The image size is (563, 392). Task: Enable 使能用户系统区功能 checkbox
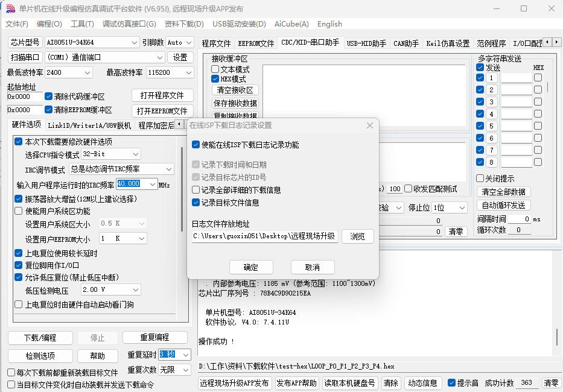(18, 211)
